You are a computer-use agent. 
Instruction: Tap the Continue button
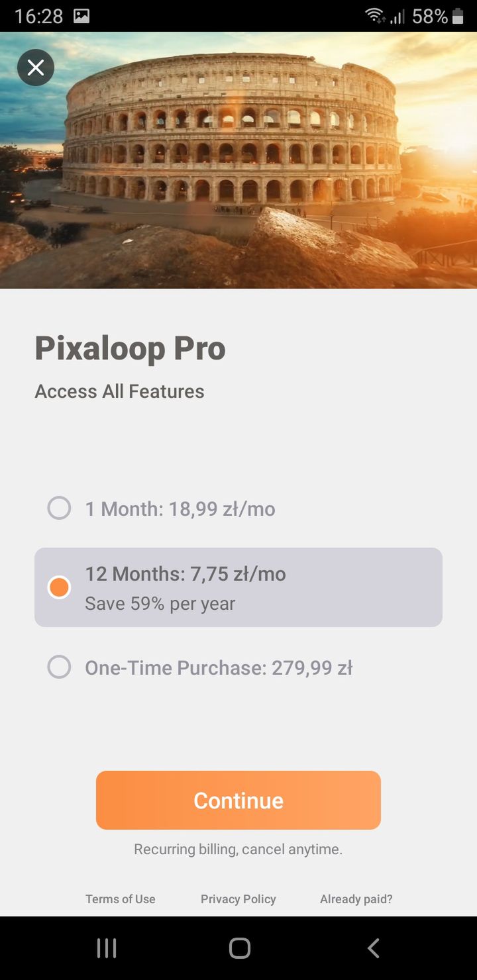tap(238, 800)
